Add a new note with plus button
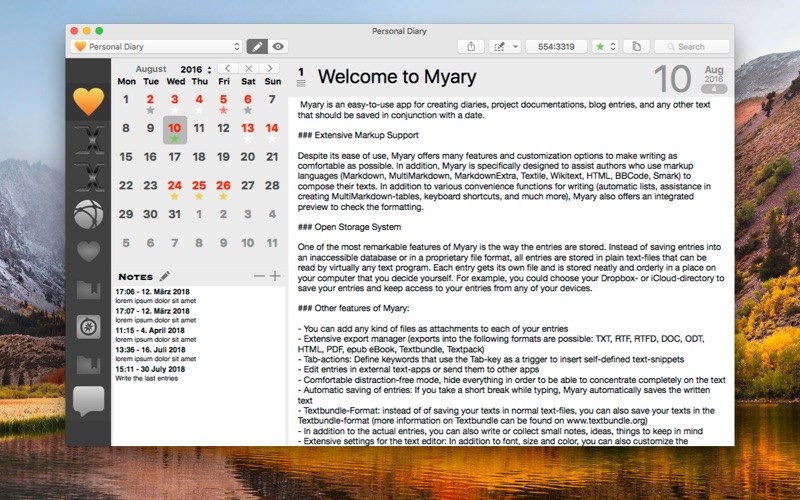 pyautogui.click(x=275, y=276)
